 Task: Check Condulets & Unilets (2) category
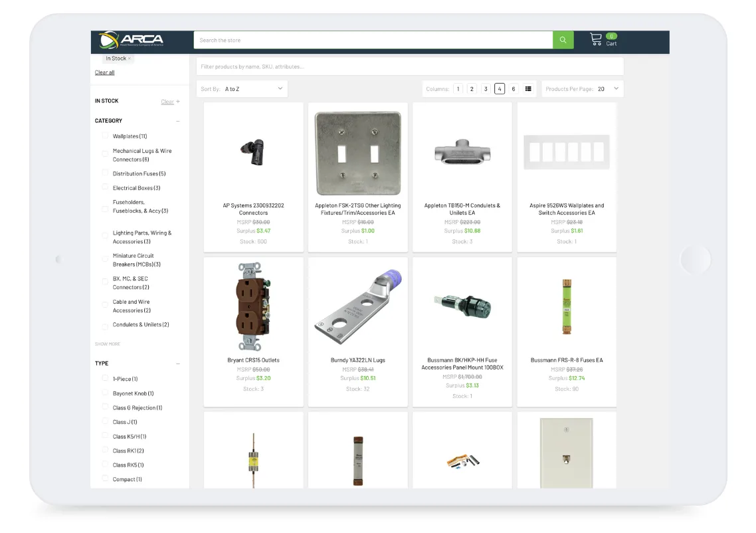[105, 326]
